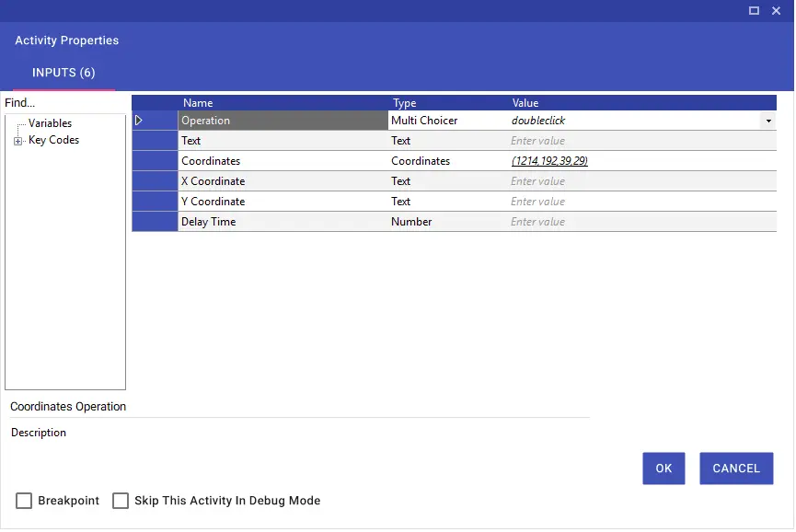Open the doubleclick Operation dropdown arrow

click(x=768, y=121)
